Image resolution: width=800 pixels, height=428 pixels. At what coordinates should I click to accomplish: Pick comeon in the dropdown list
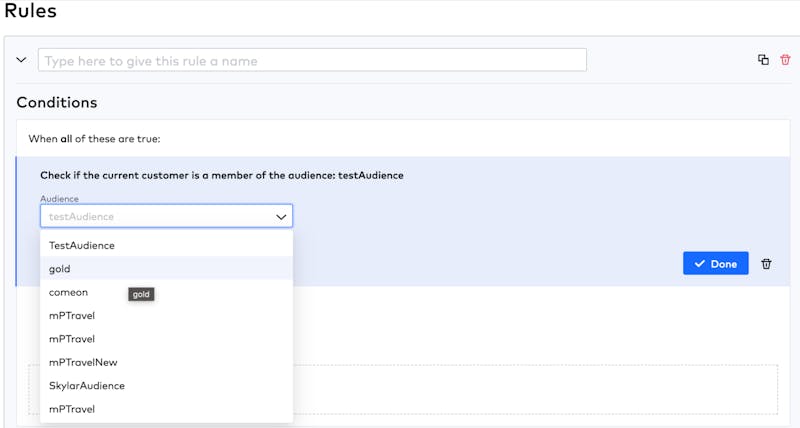point(166,292)
